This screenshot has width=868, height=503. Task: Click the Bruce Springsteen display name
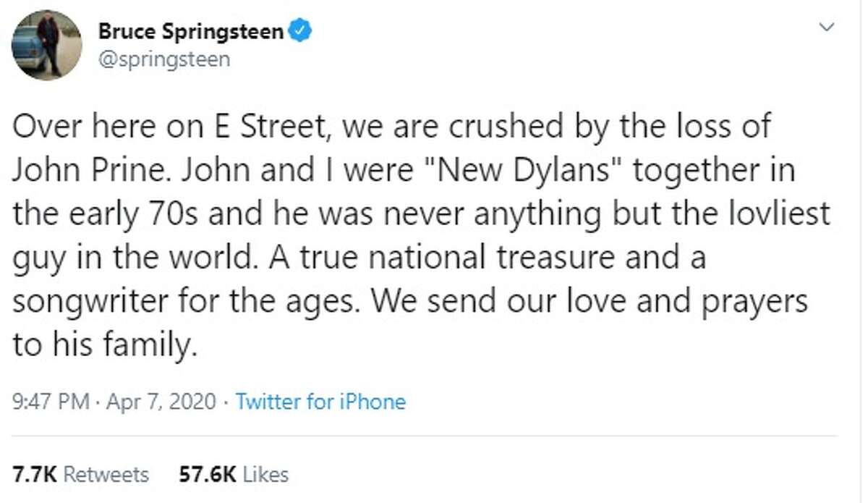tap(191, 33)
